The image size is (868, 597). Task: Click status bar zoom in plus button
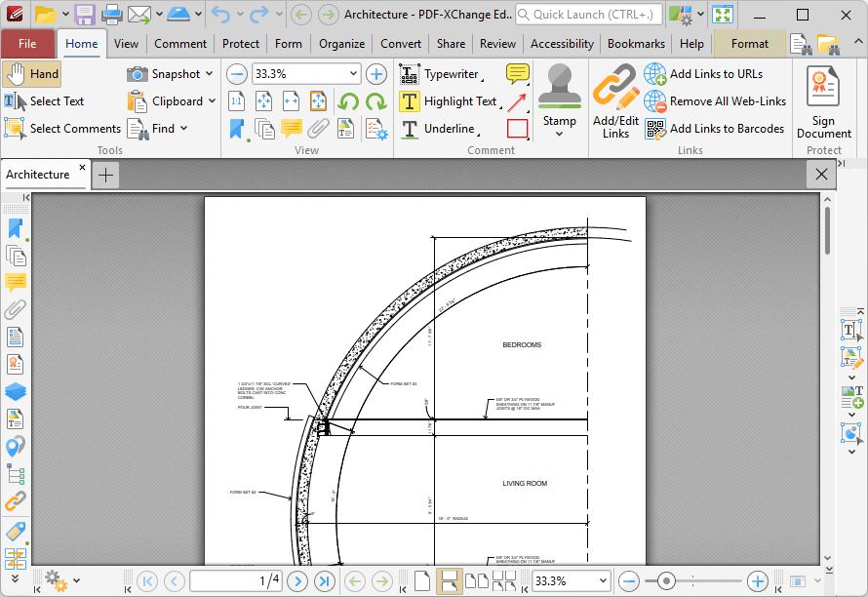pos(757,581)
